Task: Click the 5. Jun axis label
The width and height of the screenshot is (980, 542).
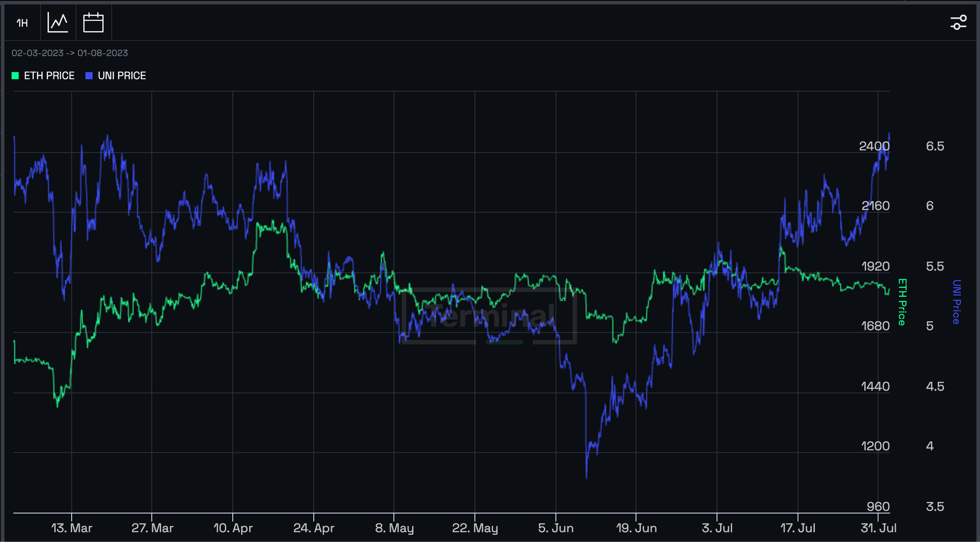Action: 556,528
